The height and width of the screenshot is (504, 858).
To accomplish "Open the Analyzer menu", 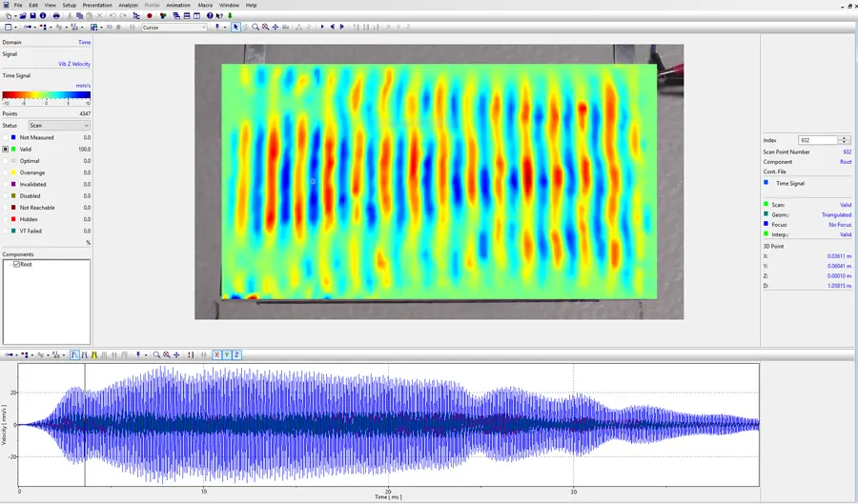I will [x=128, y=5].
